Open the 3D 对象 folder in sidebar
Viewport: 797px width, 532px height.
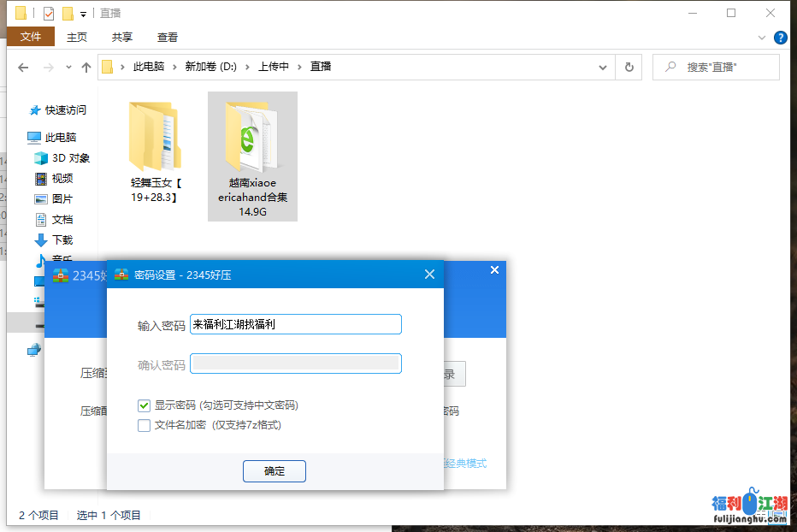[70, 158]
